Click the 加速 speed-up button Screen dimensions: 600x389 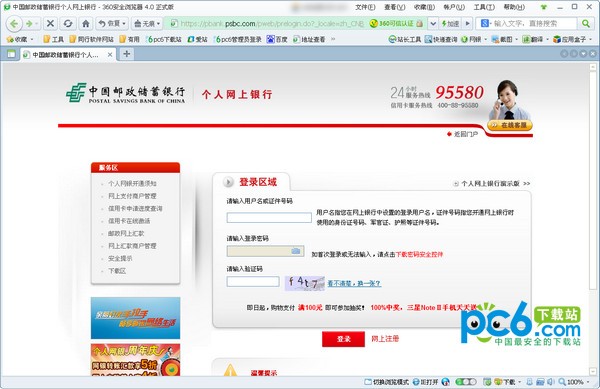(450, 24)
